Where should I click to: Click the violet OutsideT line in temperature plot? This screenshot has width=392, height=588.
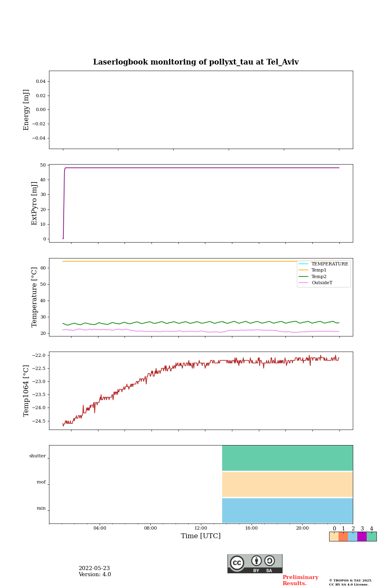tap(201, 331)
